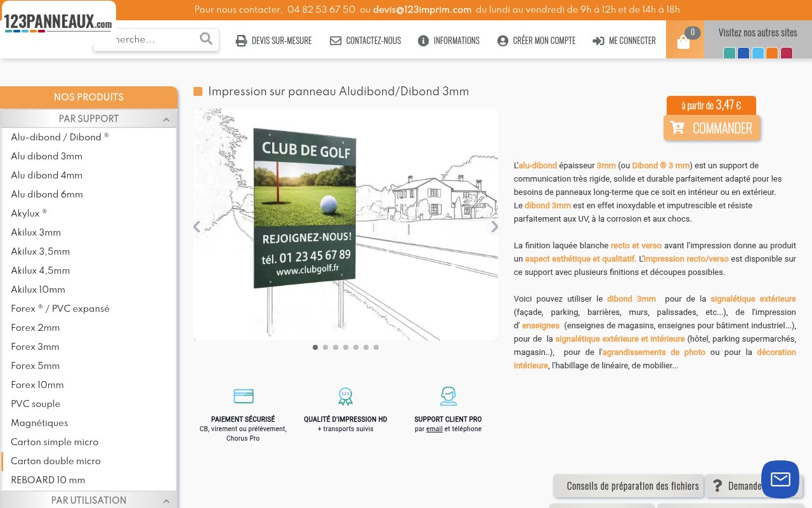
Task: Open the NOS PRODUITS menu header
Action: pyautogui.click(x=88, y=97)
